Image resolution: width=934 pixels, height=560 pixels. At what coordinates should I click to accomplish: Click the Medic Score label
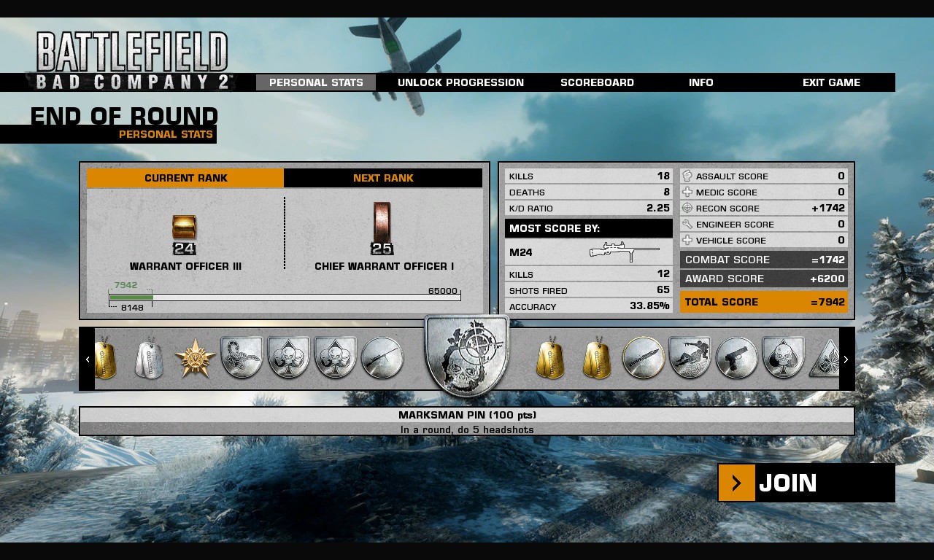click(x=727, y=192)
